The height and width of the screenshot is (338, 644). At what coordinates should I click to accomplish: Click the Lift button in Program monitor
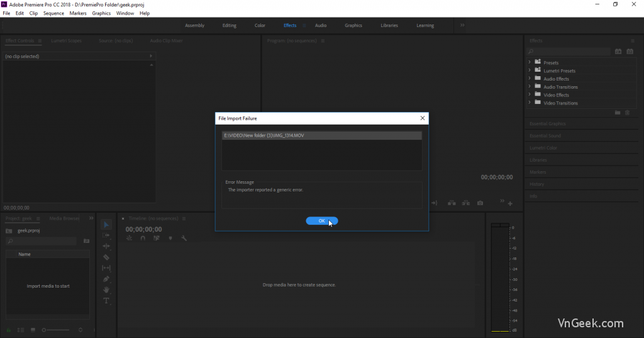pyautogui.click(x=452, y=203)
